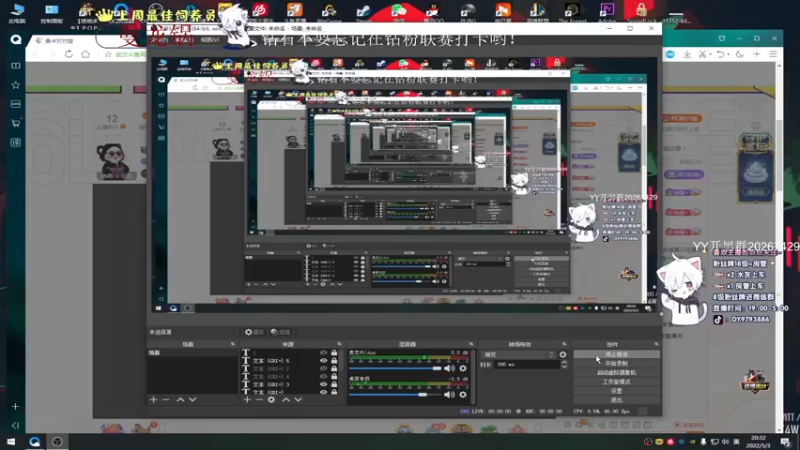800x450 pixels.
Task: Adjust 桌面音频 volume slider
Action: (395, 394)
